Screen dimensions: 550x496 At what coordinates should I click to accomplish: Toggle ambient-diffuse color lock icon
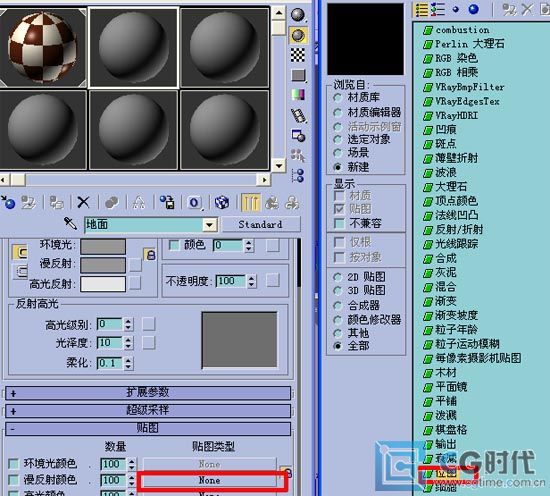point(150,254)
